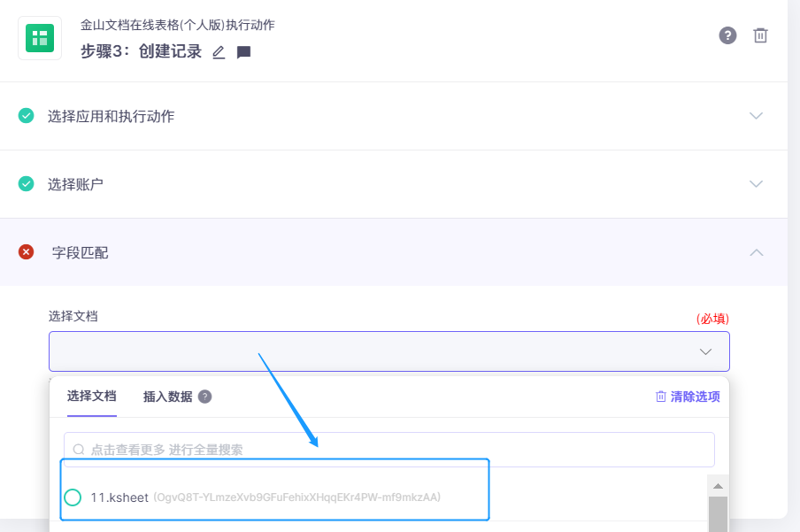The image size is (800, 532).
Task: Click the red (必填) label
Action: point(712,319)
